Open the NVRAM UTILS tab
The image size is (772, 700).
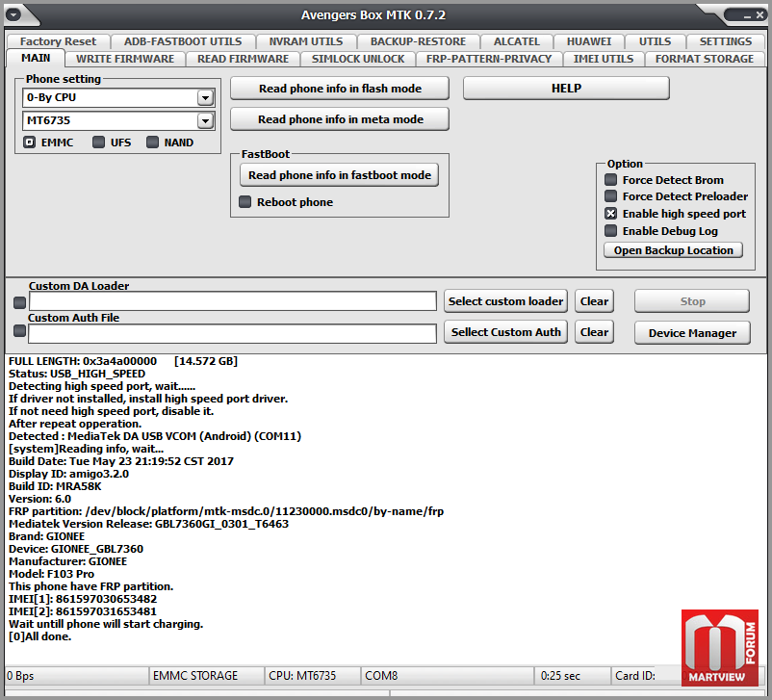point(306,41)
